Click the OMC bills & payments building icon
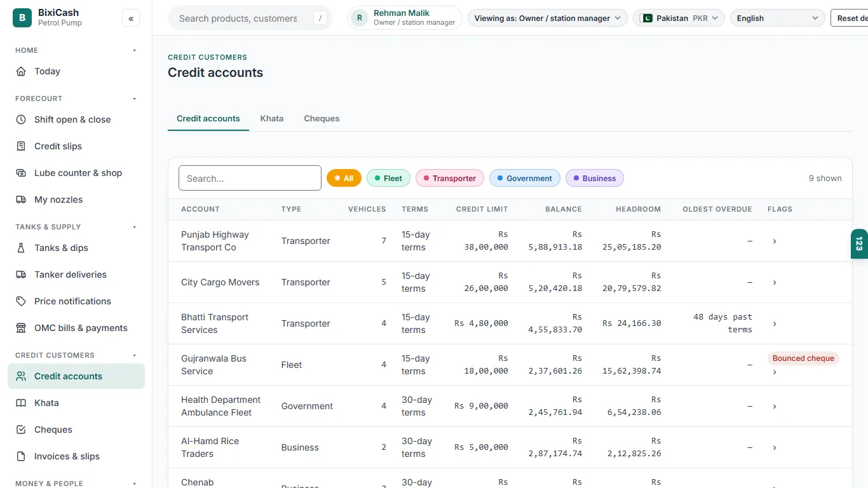The image size is (868, 488). 21,328
